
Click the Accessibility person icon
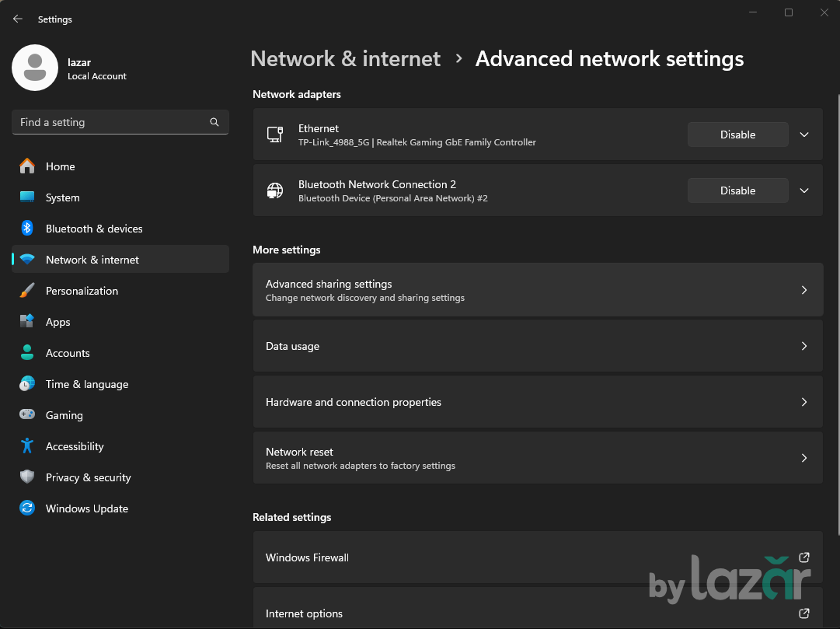[x=27, y=446]
